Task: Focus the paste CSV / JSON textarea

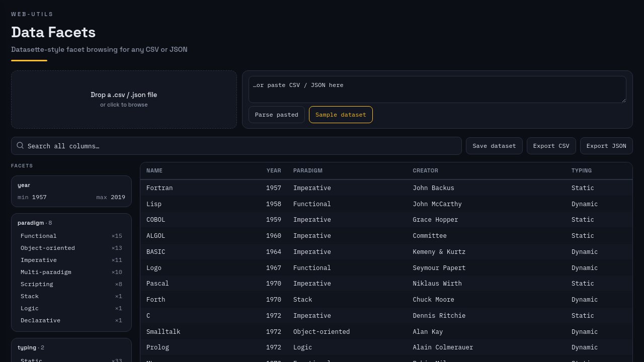Action: click(x=437, y=89)
